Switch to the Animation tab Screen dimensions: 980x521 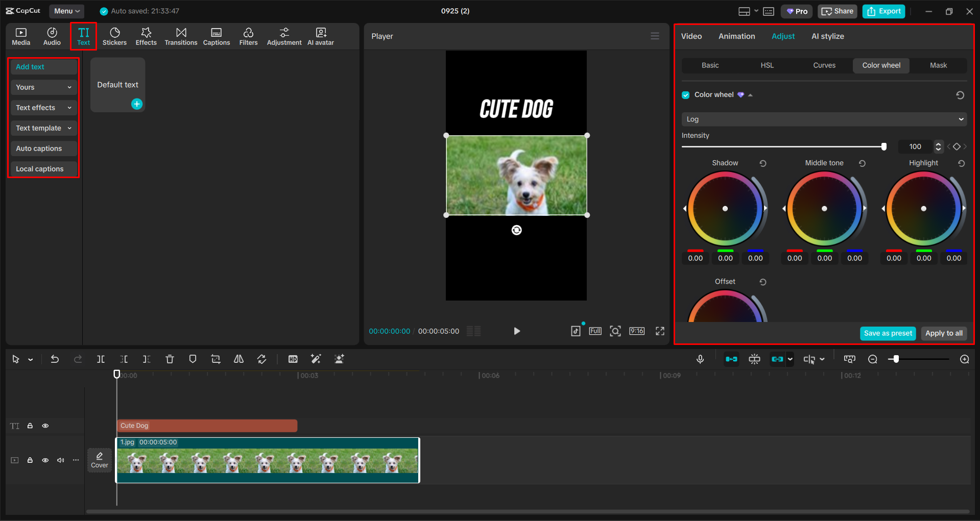tap(736, 36)
